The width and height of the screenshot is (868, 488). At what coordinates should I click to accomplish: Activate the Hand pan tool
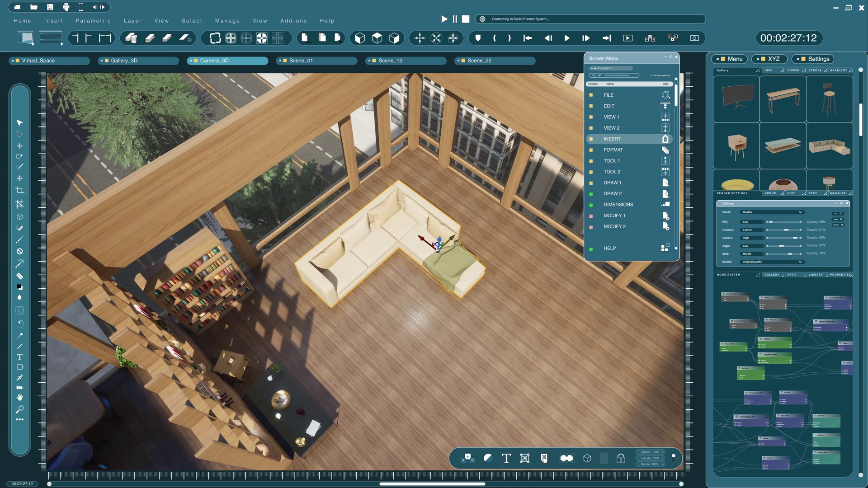coord(19,398)
